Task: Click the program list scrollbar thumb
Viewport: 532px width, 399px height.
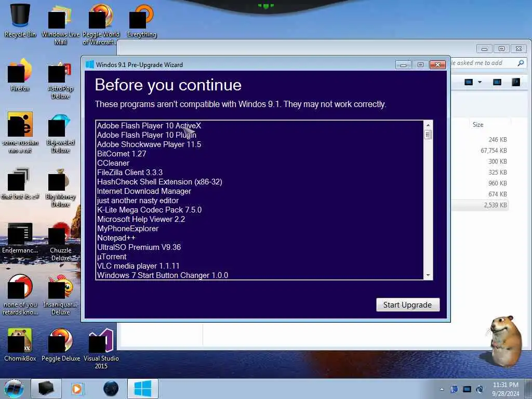Action: 428,135
